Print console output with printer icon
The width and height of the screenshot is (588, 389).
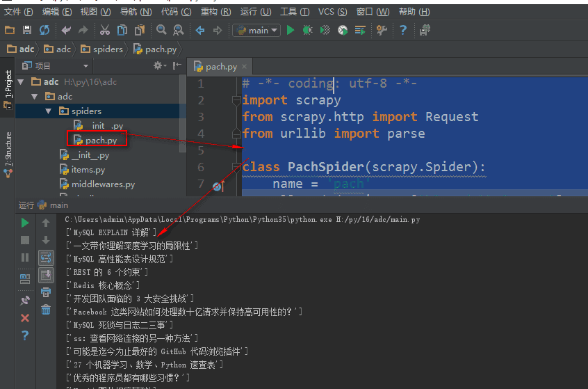tap(46, 292)
